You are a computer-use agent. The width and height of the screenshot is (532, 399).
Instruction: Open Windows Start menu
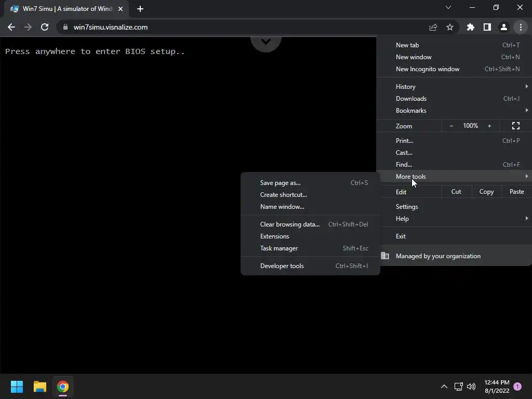click(x=17, y=387)
